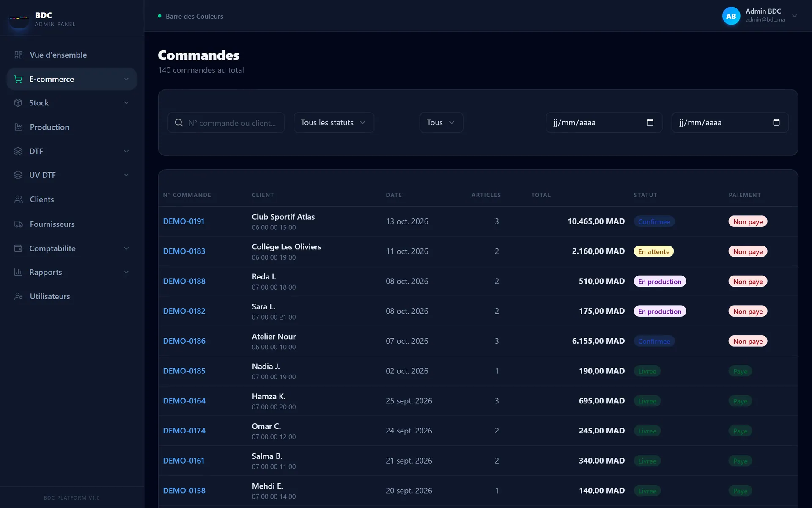Click the search magnifier icon
This screenshot has width=812, height=508.
tap(179, 123)
